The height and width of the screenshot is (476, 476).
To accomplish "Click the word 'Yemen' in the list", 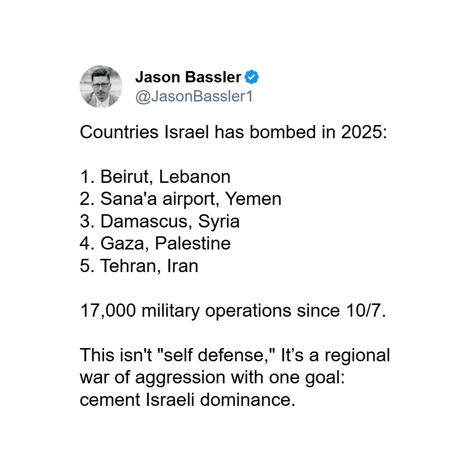I will [x=253, y=199].
